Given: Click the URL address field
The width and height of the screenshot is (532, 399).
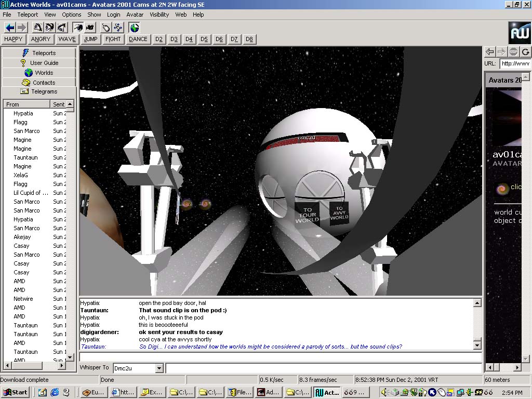Looking at the screenshot, I should [x=515, y=63].
